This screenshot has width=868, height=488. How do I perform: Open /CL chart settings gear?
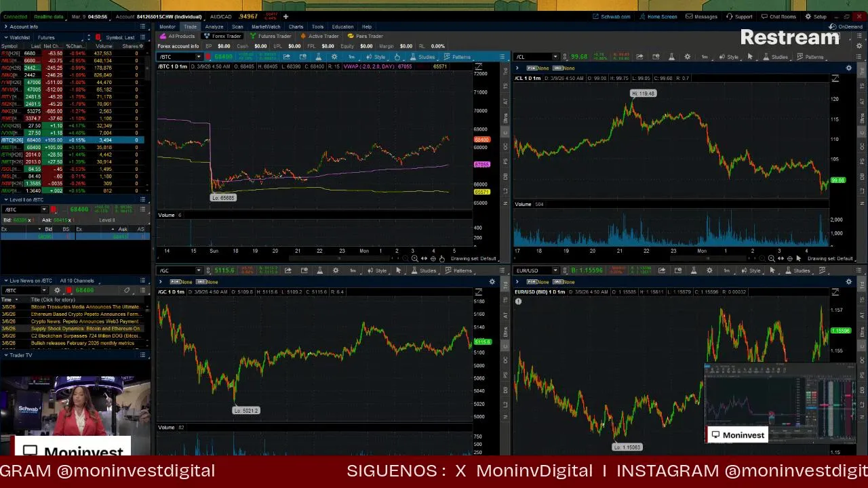(x=688, y=57)
